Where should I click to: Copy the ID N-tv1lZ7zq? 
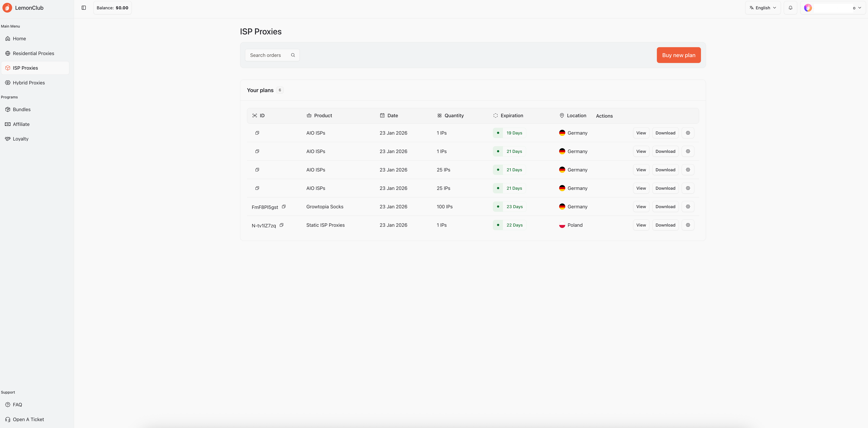[x=281, y=225]
